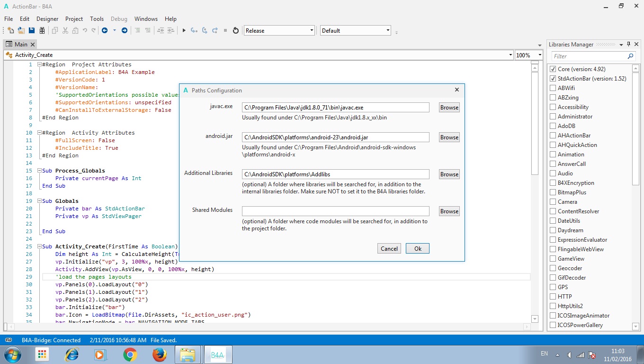The height and width of the screenshot is (364, 644).
Task: Click the Redo arrow icon
Action: (94, 30)
